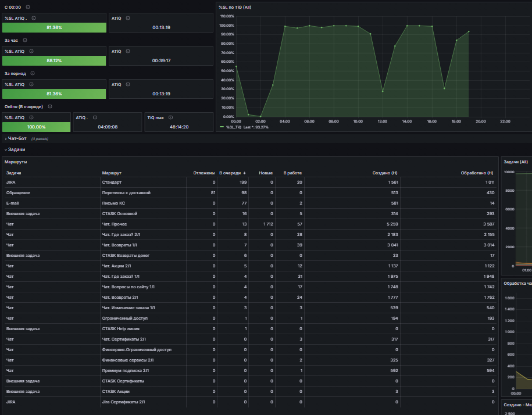Sort table by Создано (Н) column header
This screenshot has height=415, width=532.
(x=385, y=173)
